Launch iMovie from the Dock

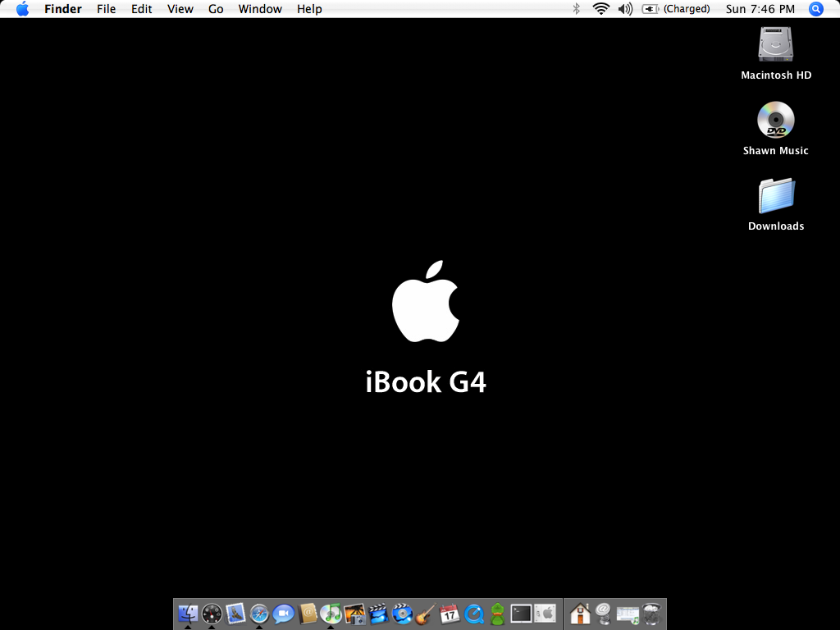pyautogui.click(x=378, y=614)
